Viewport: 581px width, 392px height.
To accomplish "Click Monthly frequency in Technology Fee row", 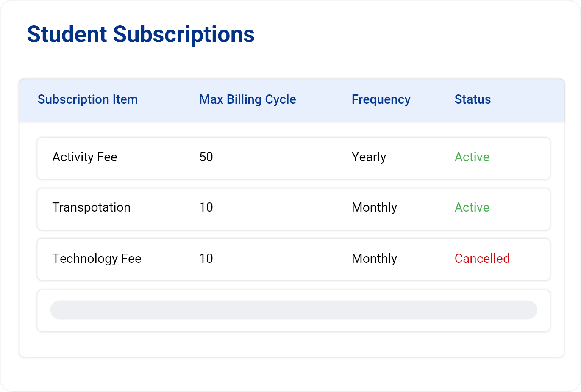I will 374,259.
